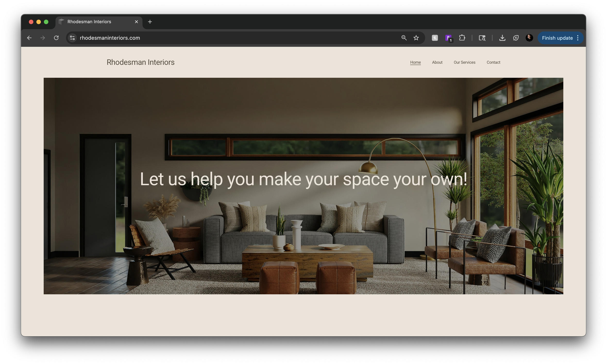
Task: Open the Chrome profile avatar
Action: (529, 38)
